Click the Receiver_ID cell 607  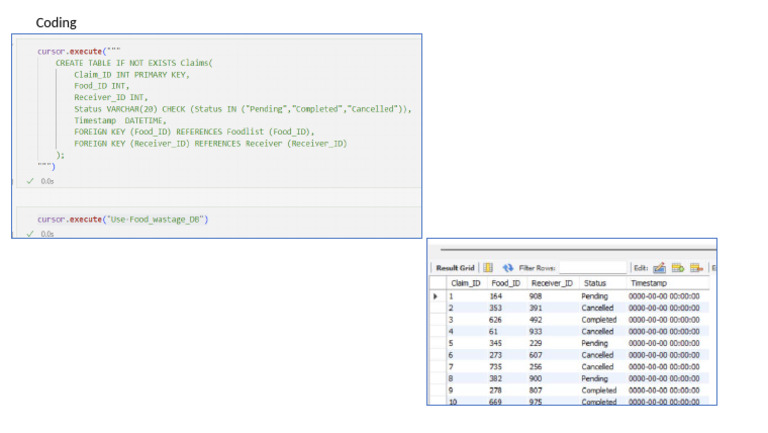click(x=535, y=355)
